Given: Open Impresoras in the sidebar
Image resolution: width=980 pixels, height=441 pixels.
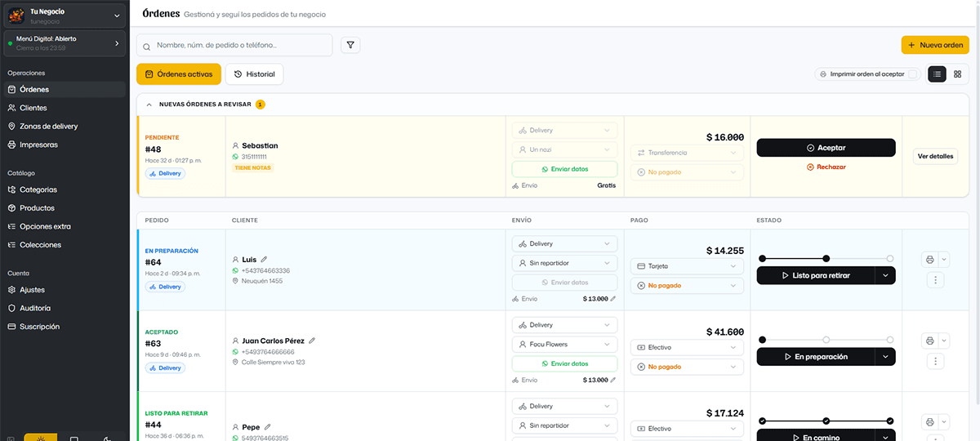Looking at the screenshot, I should pyautogui.click(x=65, y=145).
